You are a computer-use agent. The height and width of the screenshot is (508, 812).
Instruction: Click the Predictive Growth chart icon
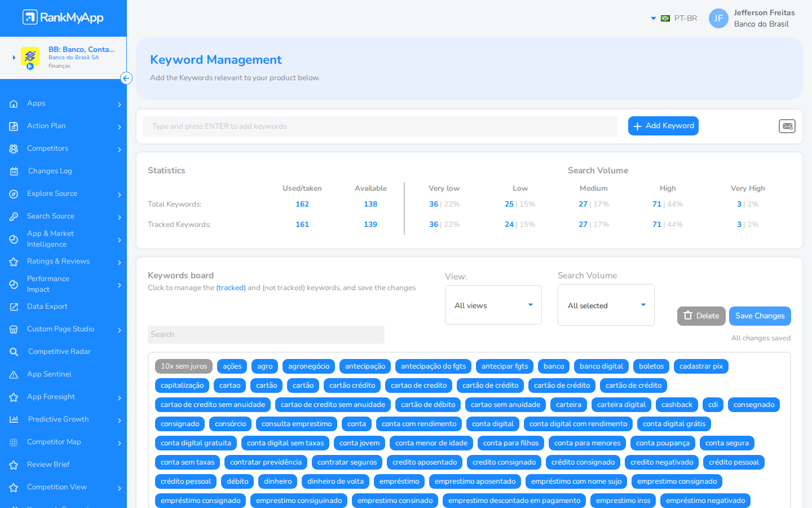(x=14, y=419)
